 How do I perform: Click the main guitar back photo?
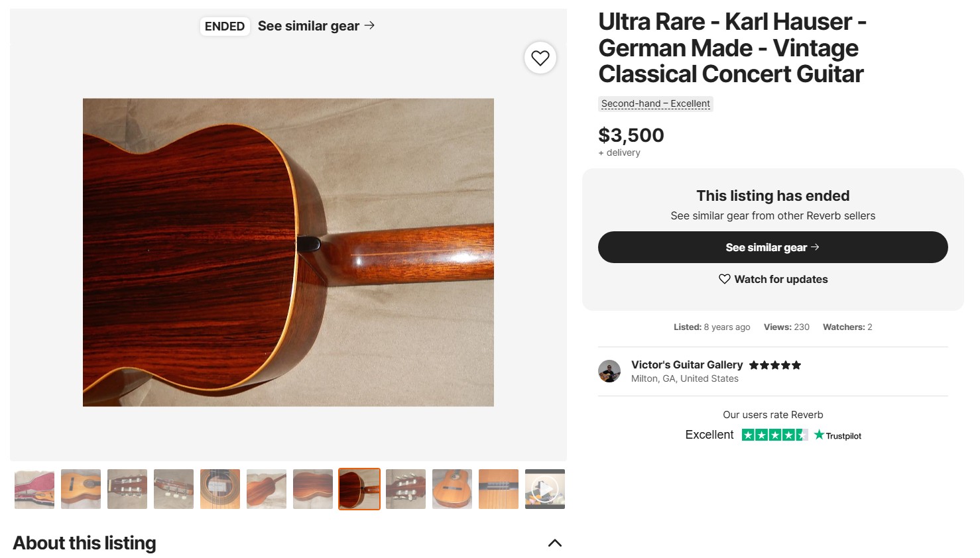tap(288, 252)
